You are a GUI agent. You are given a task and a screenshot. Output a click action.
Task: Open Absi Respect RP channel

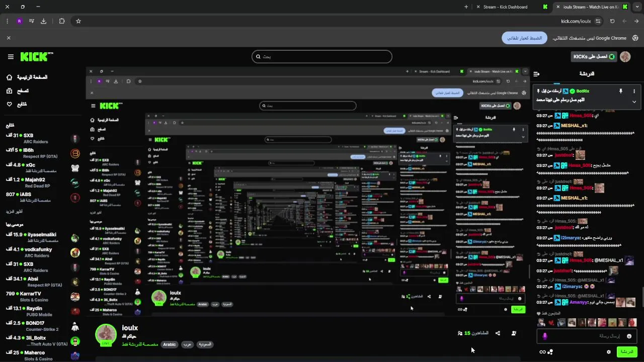click(43, 282)
